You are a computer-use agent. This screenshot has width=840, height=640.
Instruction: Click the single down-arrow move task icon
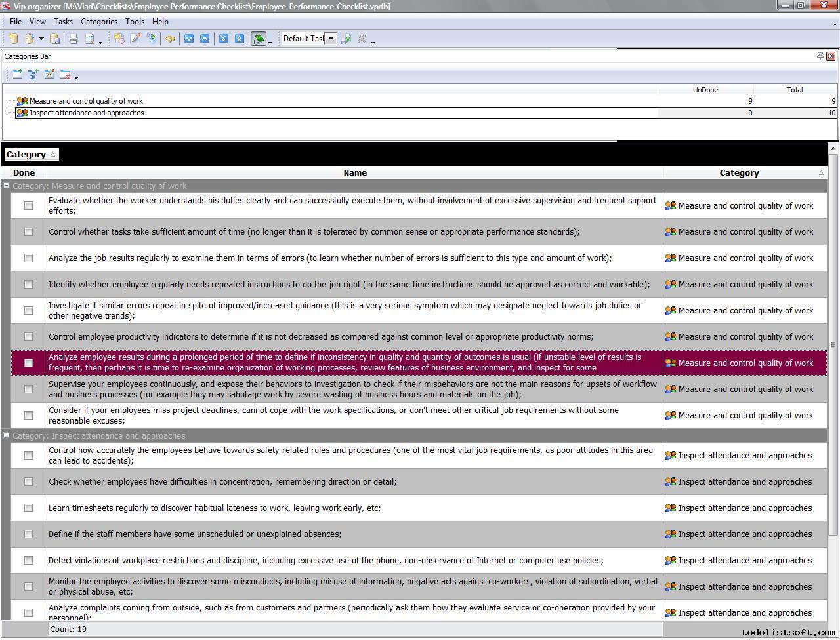click(x=189, y=39)
